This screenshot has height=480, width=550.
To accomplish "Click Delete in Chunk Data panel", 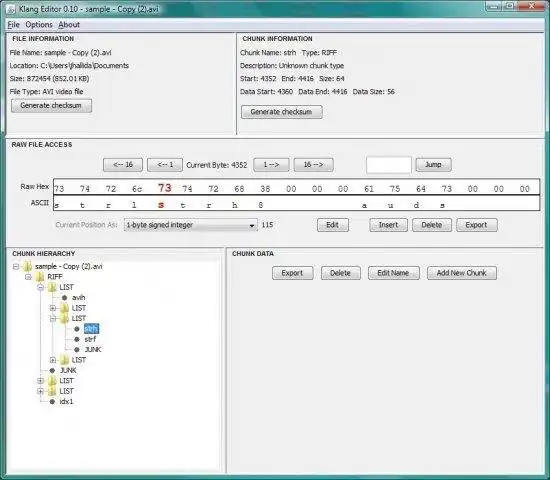I will (x=340, y=273).
